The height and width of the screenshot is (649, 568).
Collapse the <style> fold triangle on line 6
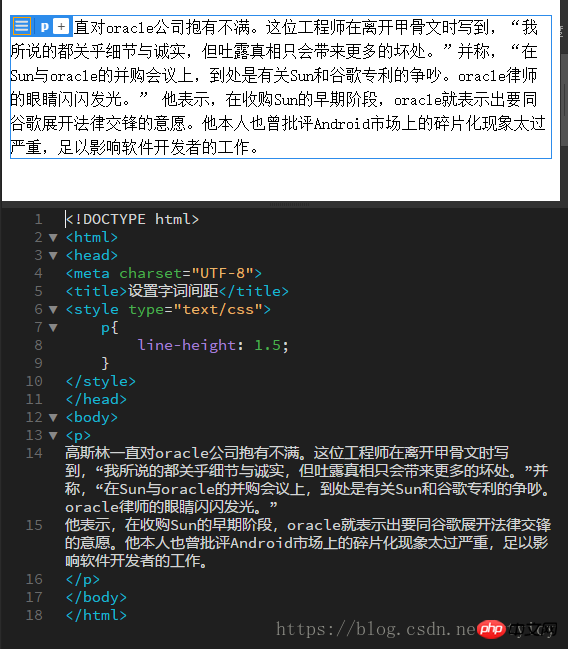(53, 310)
